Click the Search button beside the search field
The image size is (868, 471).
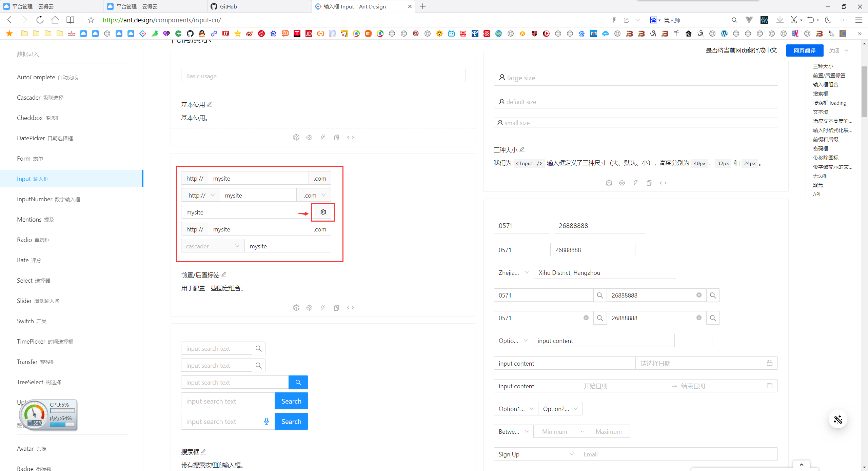291,401
